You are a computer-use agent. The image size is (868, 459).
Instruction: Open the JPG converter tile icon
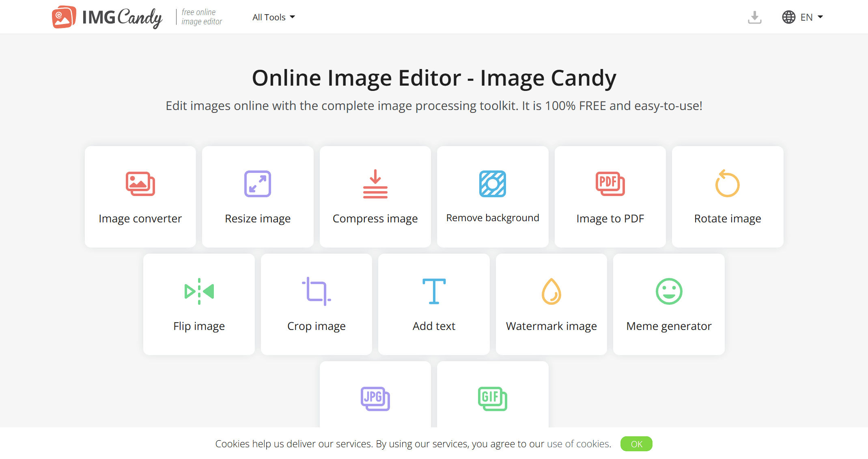pos(375,399)
